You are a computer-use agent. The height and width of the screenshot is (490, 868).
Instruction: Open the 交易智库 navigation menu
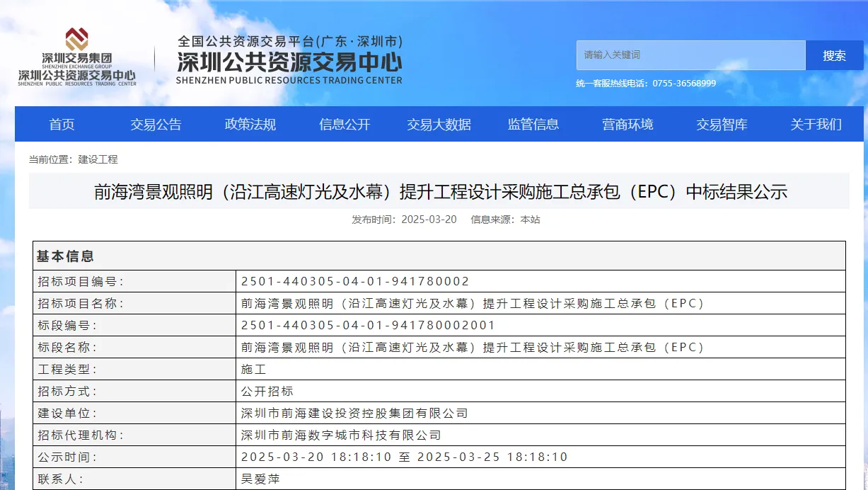722,125
